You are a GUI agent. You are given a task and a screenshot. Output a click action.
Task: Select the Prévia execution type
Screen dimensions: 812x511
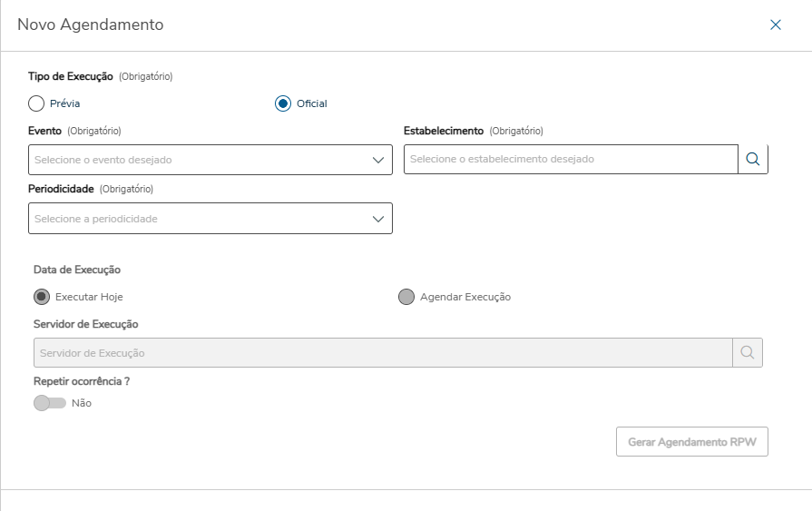36,103
